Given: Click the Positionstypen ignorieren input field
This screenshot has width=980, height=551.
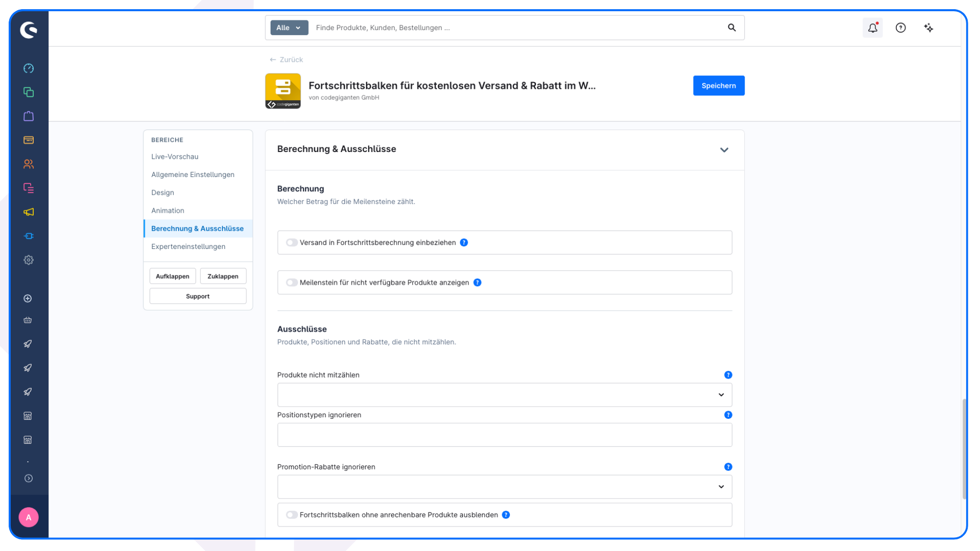Looking at the screenshot, I should pyautogui.click(x=504, y=435).
